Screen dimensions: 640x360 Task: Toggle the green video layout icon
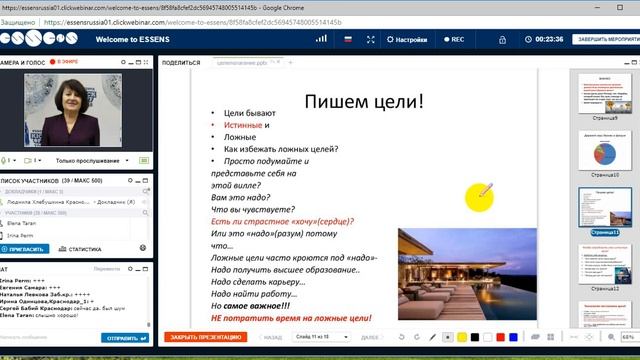pyautogui.click(x=144, y=160)
